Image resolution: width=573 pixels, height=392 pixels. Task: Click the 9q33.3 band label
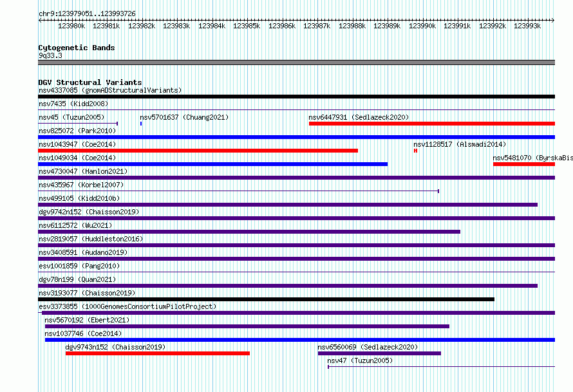click(x=50, y=55)
